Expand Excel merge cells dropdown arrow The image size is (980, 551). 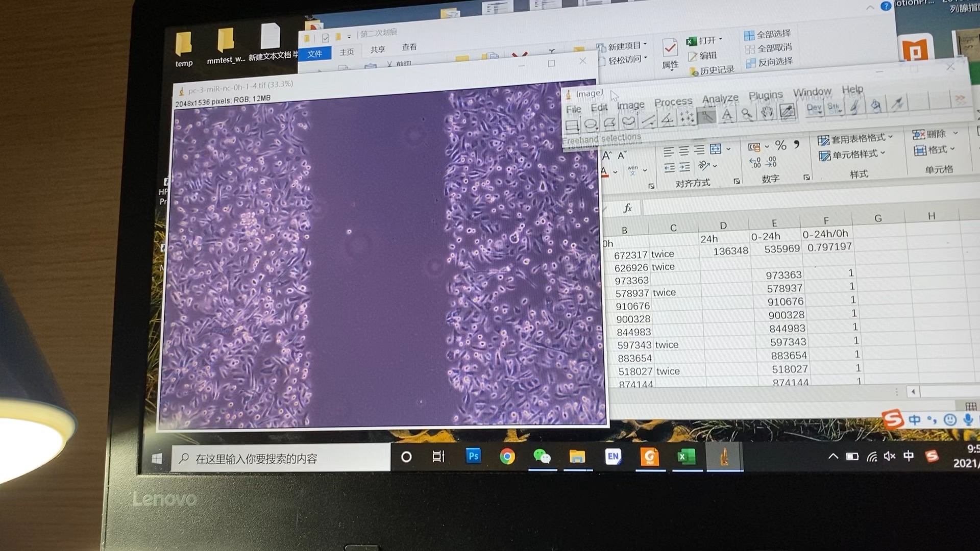tap(728, 149)
